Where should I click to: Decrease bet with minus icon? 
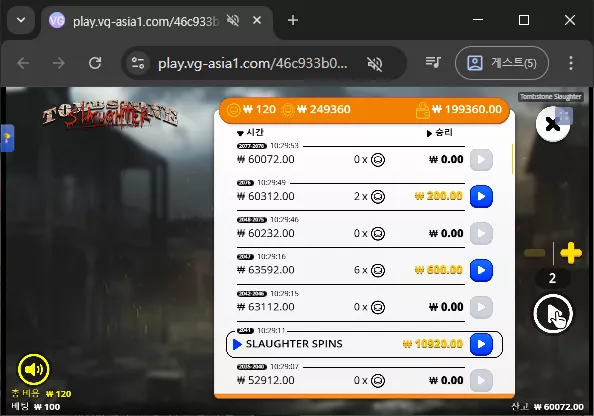535,253
